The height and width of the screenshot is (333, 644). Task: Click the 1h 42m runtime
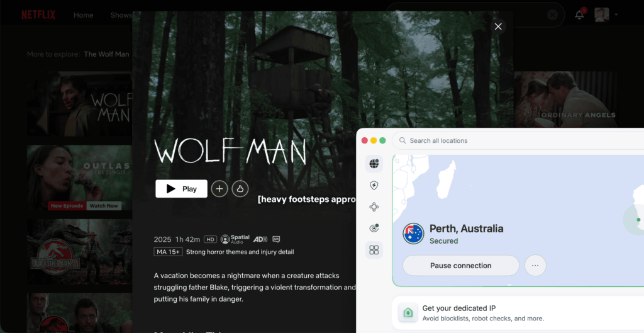tap(187, 239)
